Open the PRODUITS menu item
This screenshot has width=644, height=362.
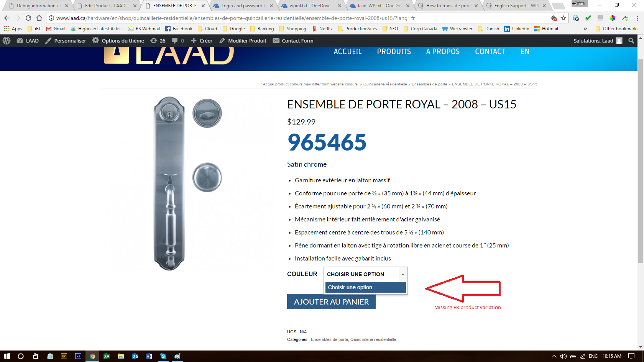pyautogui.click(x=394, y=52)
